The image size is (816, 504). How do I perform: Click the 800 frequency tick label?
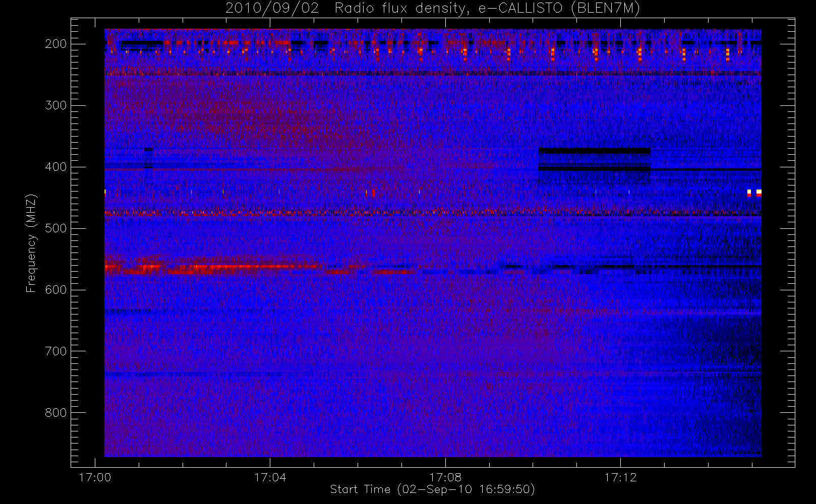pyautogui.click(x=56, y=413)
